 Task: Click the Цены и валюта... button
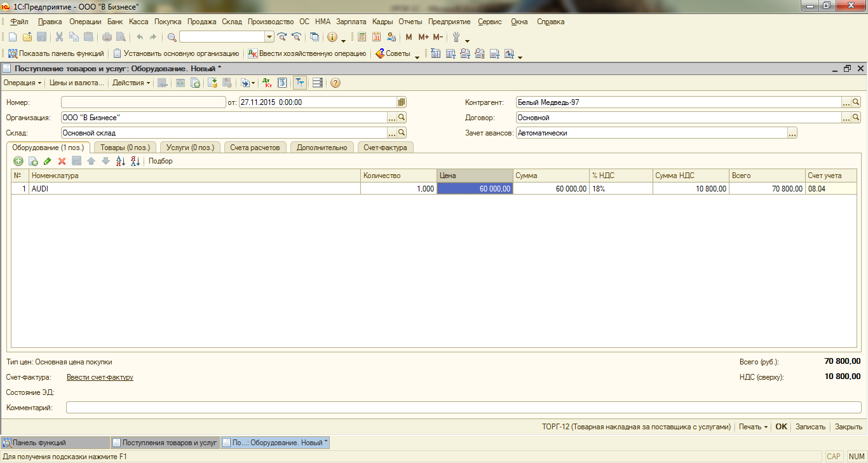pyautogui.click(x=76, y=83)
